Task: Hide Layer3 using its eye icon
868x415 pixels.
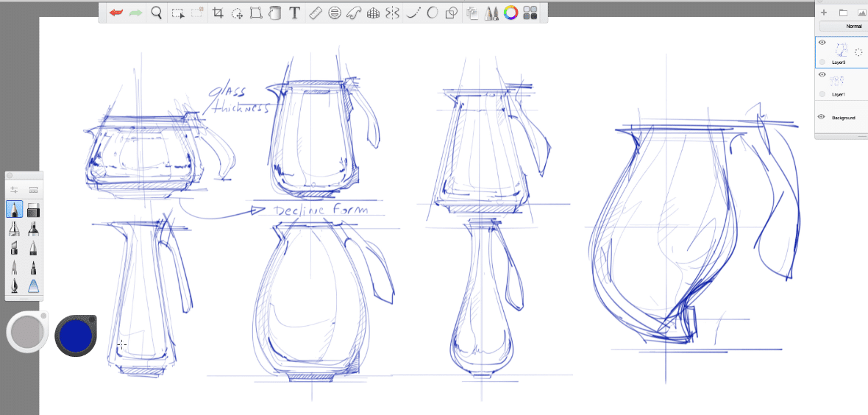Action: pos(822,43)
